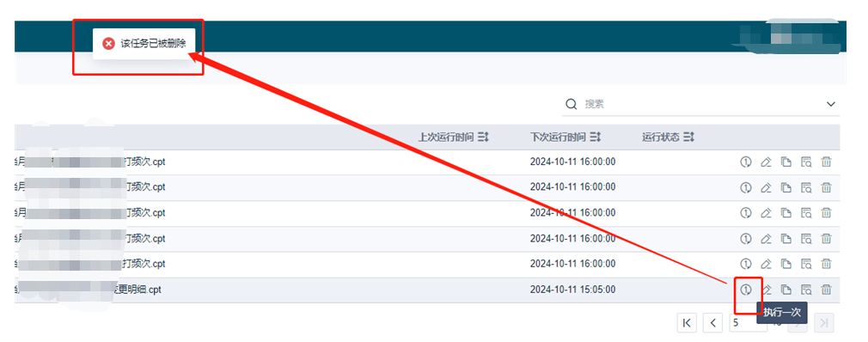Sort by 运行状态 column
This screenshot has width=868, height=342.
[688, 137]
